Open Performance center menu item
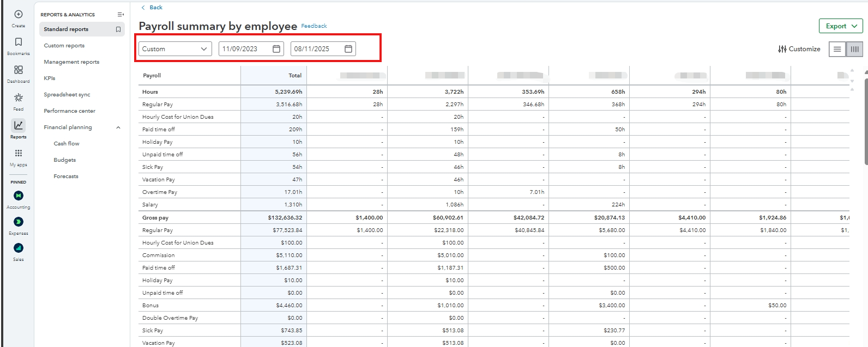This screenshot has width=868, height=347. point(69,111)
